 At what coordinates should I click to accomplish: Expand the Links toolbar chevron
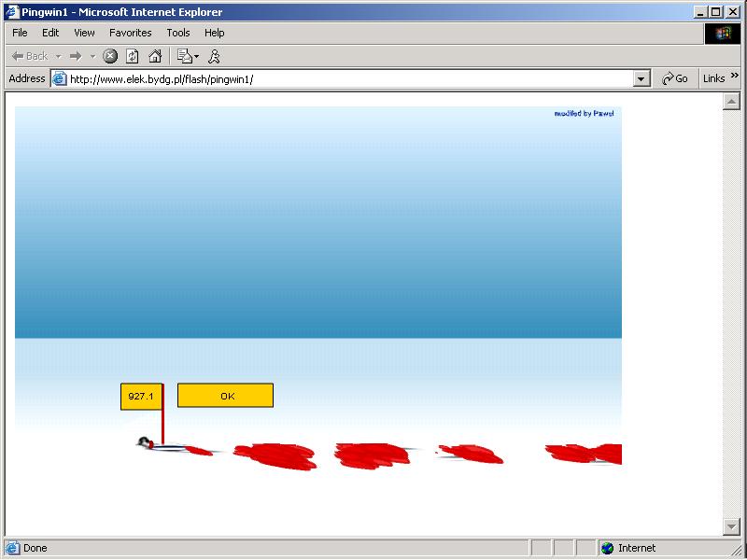(735, 78)
